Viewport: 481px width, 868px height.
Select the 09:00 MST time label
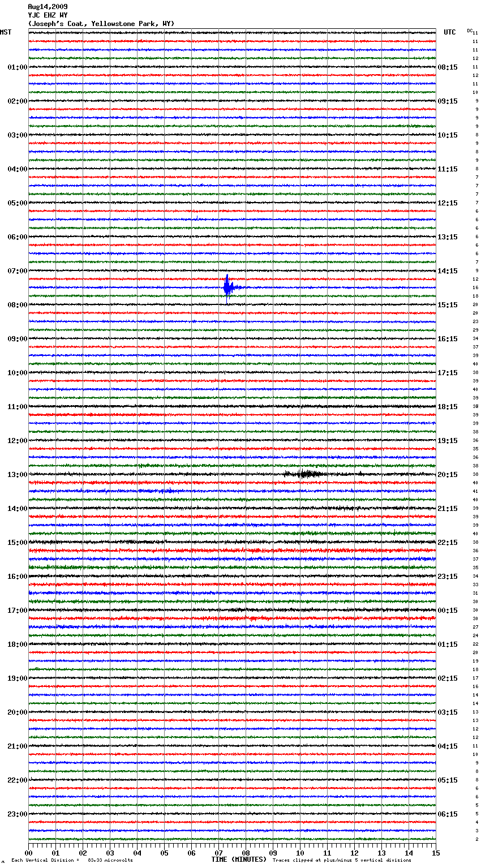pyautogui.click(x=18, y=339)
